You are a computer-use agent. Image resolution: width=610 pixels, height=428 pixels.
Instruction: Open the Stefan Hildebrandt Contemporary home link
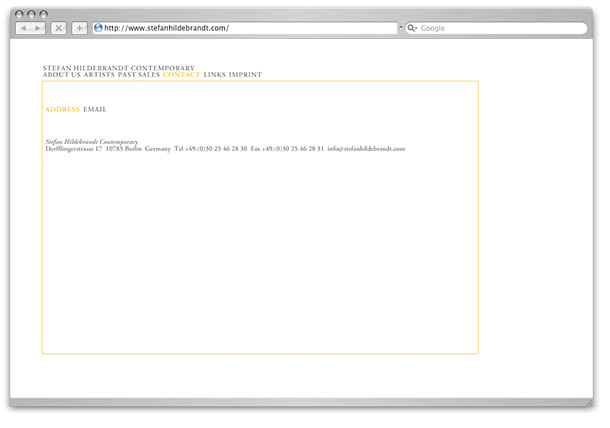point(119,68)
